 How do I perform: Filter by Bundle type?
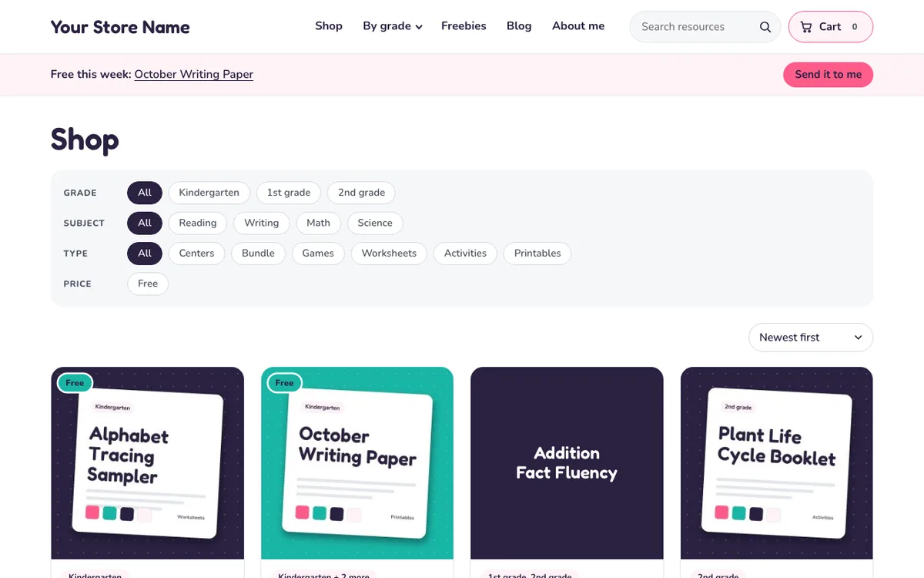click(x=258, y=254)
